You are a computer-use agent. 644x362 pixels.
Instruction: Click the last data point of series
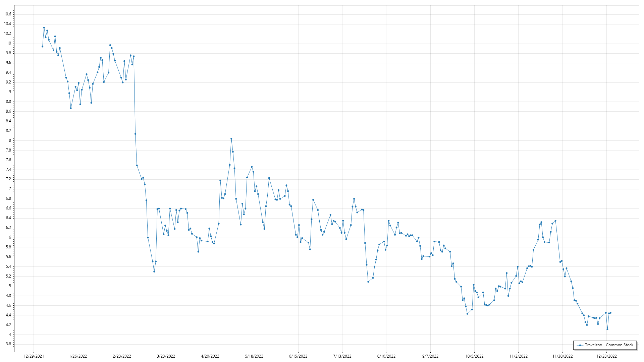click(x=610, y=313)
